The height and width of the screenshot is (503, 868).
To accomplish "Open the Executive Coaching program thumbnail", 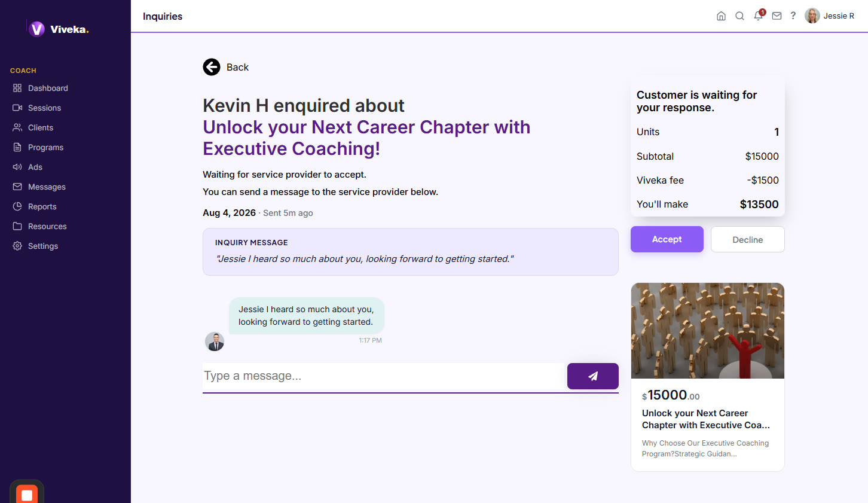I will (x=708, y=331).
